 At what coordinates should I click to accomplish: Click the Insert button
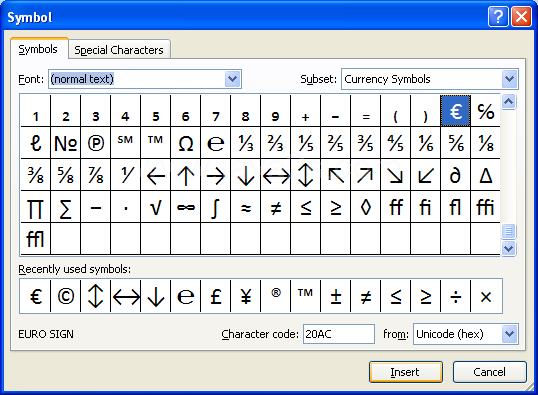(x=406, y=372)
